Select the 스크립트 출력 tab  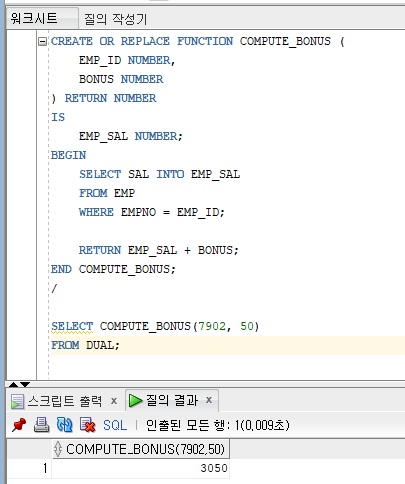65,401
